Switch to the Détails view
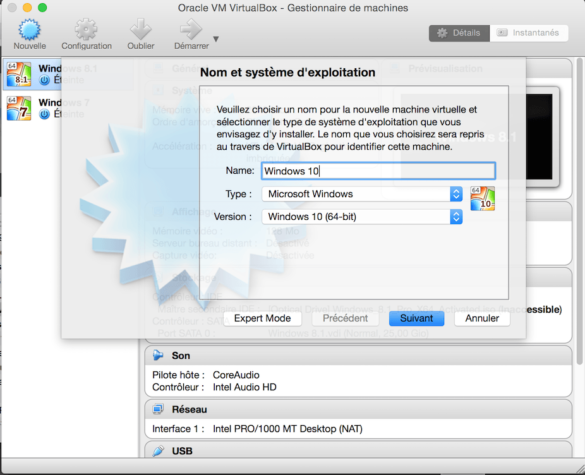This screenshot has height=475, width=585. (x=459, y=33)
